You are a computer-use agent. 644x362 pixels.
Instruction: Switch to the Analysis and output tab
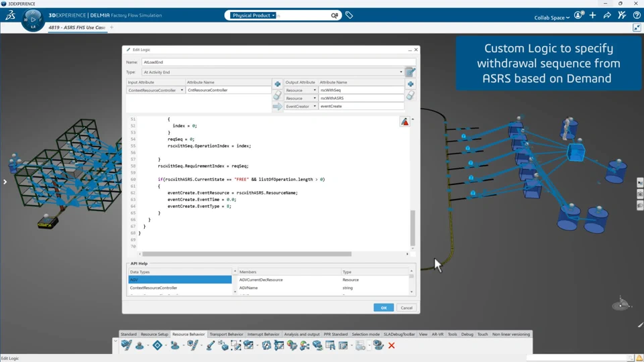[x=302, y=335]
